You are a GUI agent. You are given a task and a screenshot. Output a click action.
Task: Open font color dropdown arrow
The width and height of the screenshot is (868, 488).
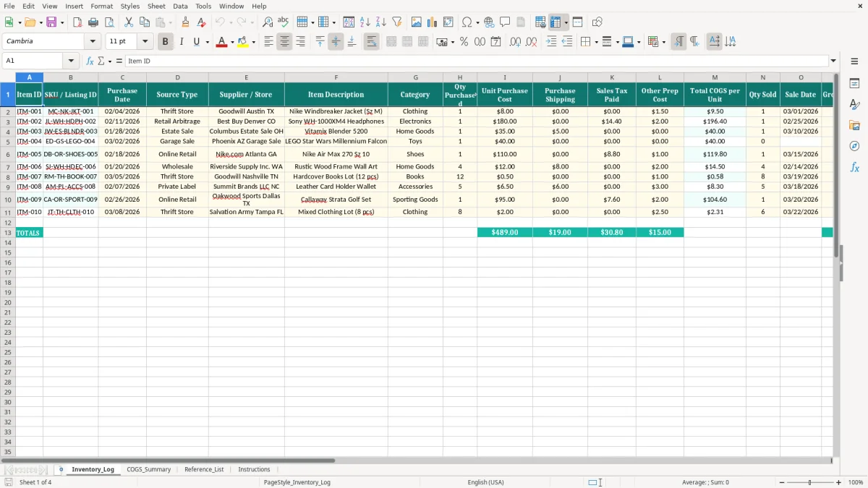click(x=232, y=42)
